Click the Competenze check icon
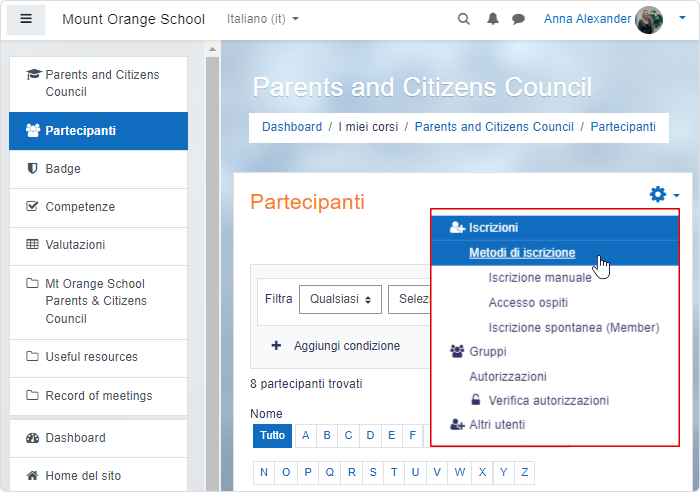 (x=32, y=206)
